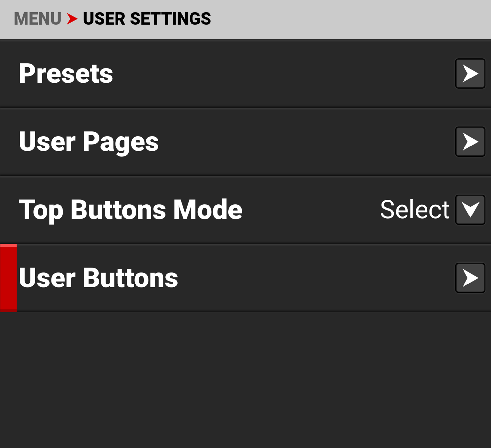The width and height of the screenshot is (491, 448).
Task: Go back to MENU in breadcrumb
Action: click(x=38, y=19)
